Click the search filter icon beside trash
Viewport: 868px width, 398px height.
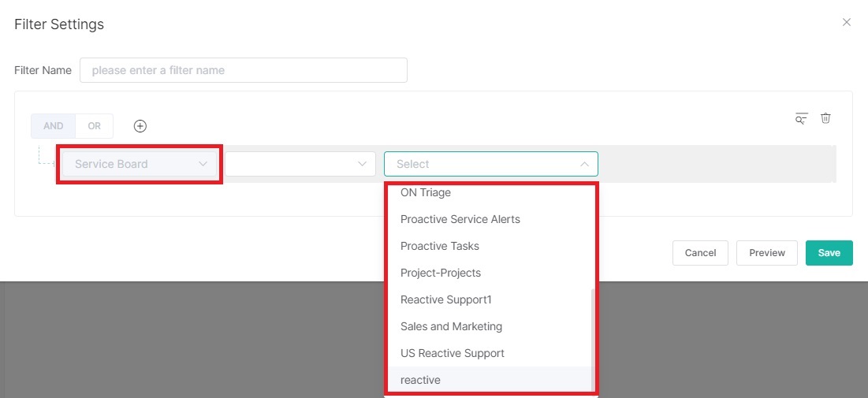(801, 119)
